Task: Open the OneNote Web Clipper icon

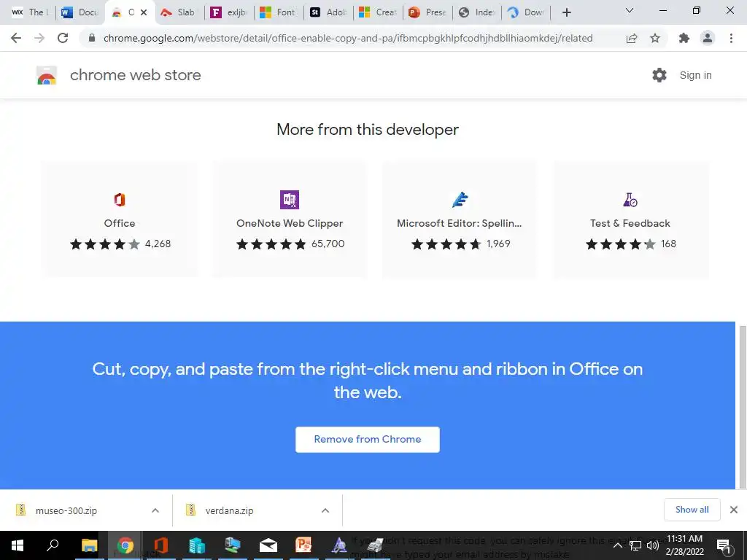Action: (x=290, y=200)
